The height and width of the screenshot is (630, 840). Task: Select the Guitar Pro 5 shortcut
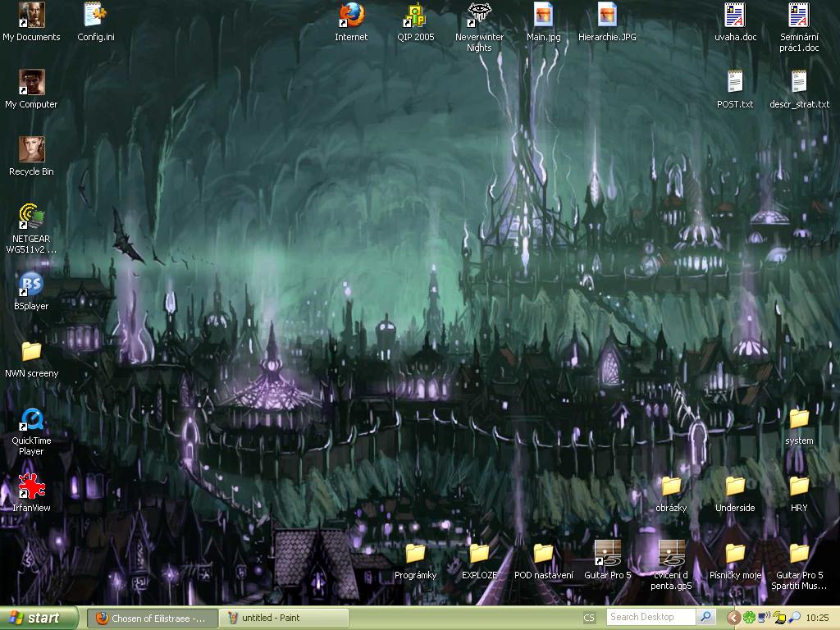point(607,555)
